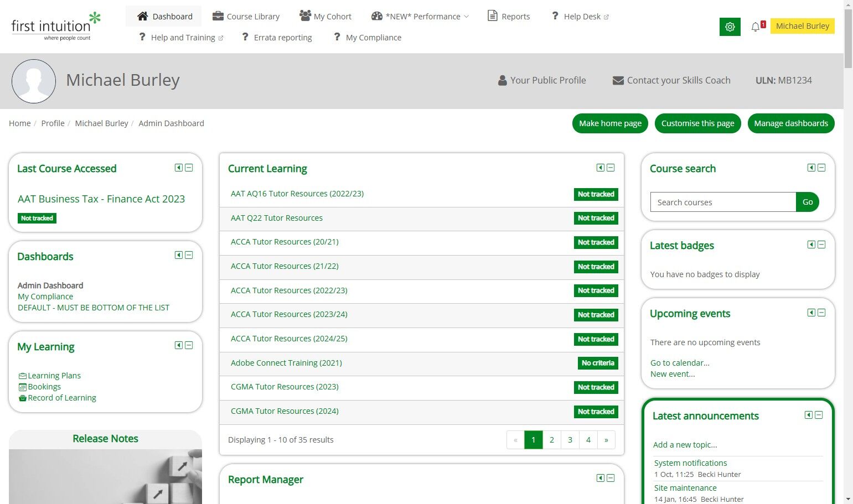853x504 pixels.
Task: Open CGMA Tutor Resources (2024)
Action: tap(285, 411)
